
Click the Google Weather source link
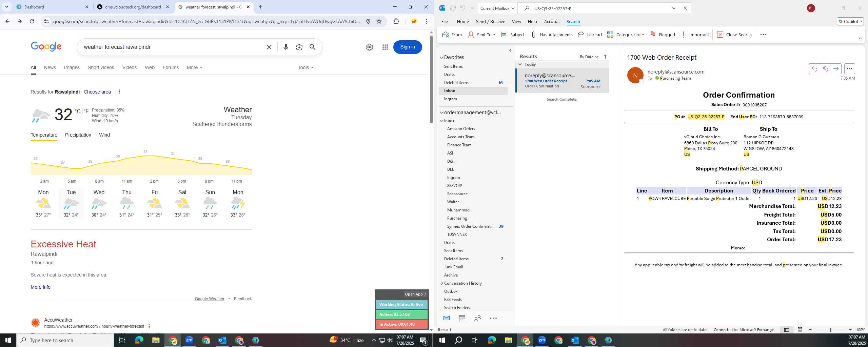(x=210, y=299)
